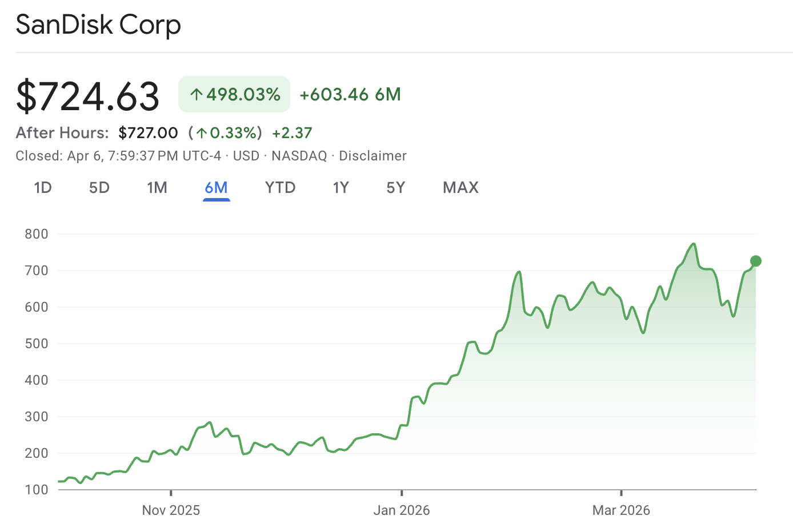View the YTD performance chart
793x532 pixels.
(x=280, y=187)
